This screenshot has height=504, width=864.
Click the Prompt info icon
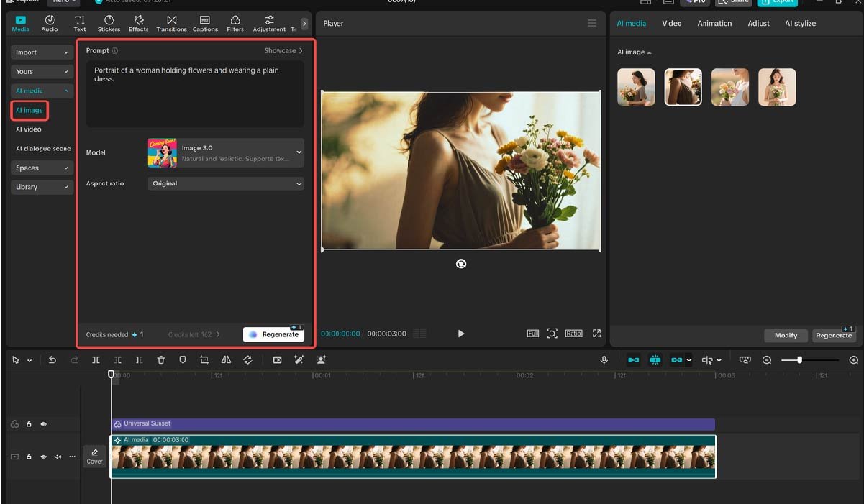click(x=115, y=51)
